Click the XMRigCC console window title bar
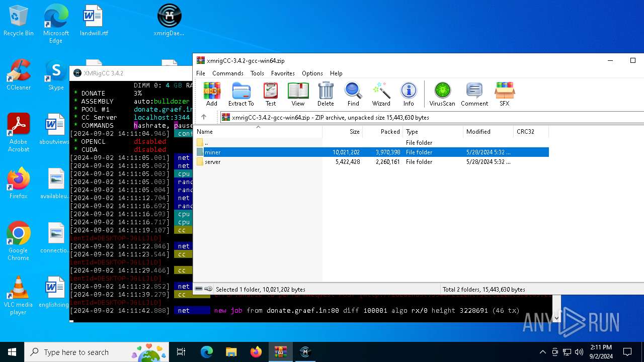Screen dimensions: 644x362 coord(131,73)
